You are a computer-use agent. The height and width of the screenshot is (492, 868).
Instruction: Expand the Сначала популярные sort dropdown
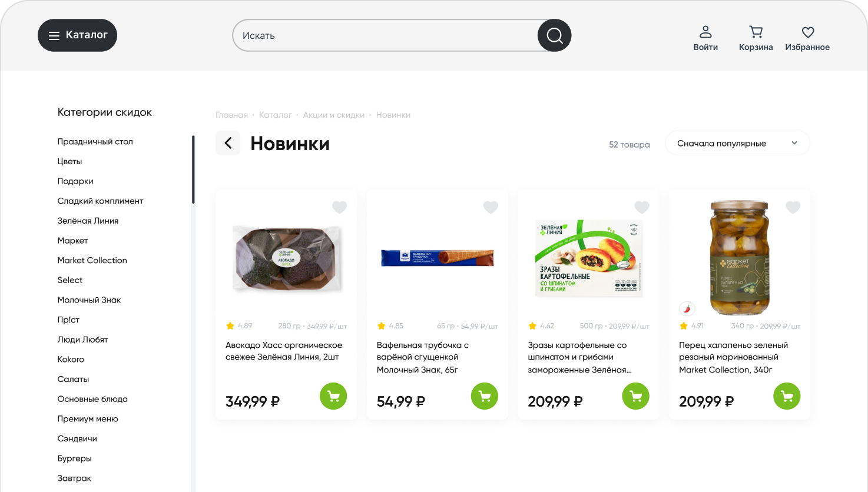737,143
